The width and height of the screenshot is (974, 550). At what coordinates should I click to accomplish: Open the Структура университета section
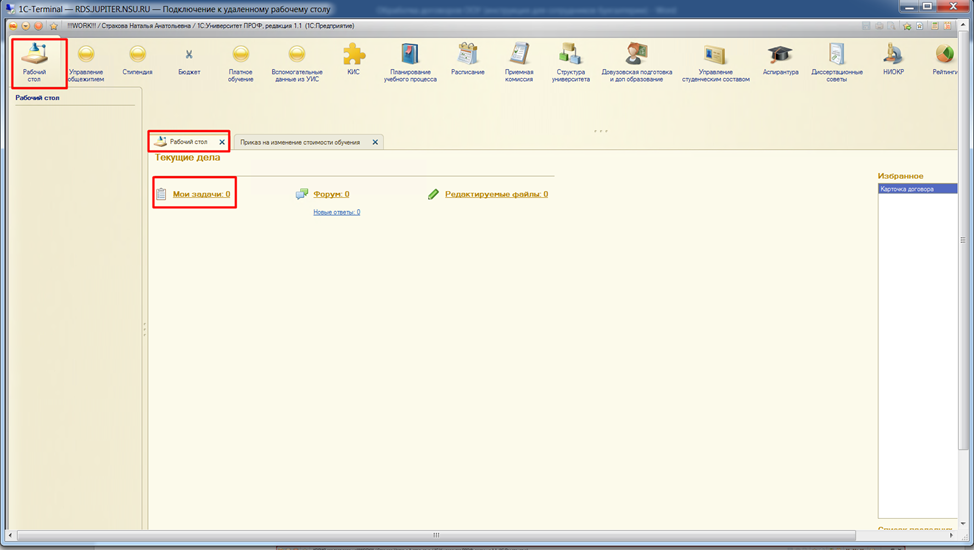(x=570, y=60)
